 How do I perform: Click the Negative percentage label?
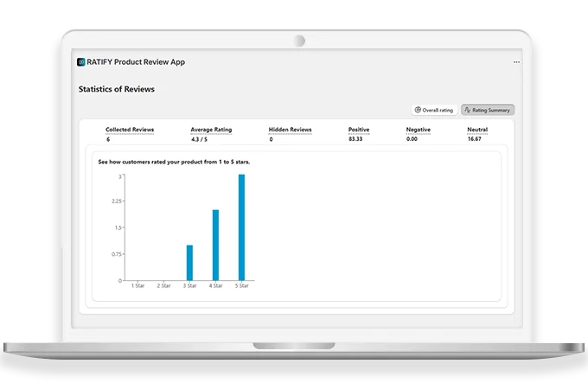tap(419, 130)
